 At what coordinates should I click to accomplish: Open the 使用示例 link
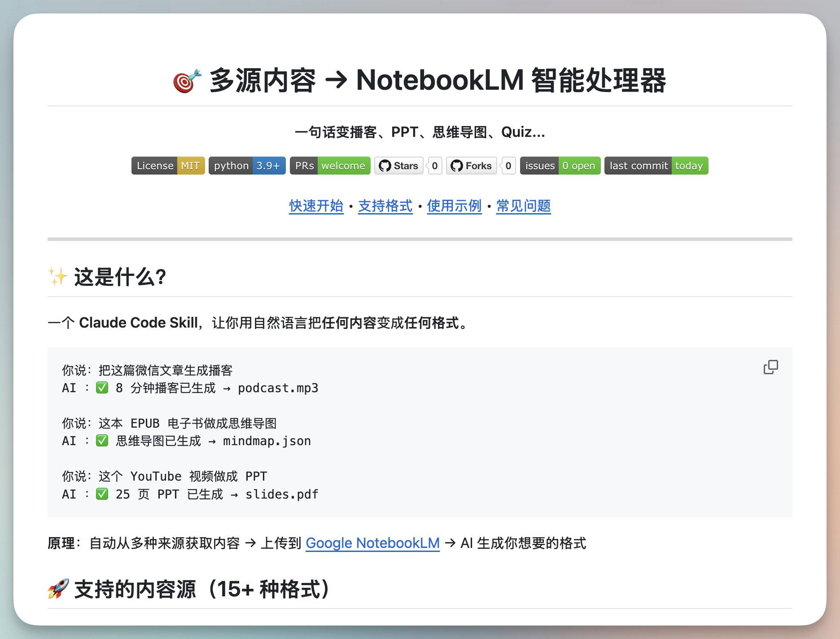coord(454,206)
